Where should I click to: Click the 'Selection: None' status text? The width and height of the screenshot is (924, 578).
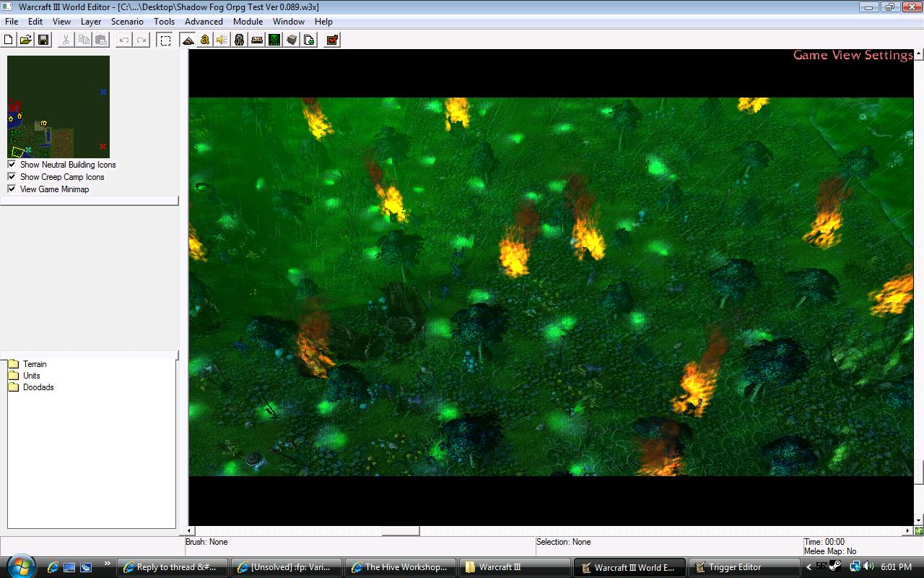point(563,542)
